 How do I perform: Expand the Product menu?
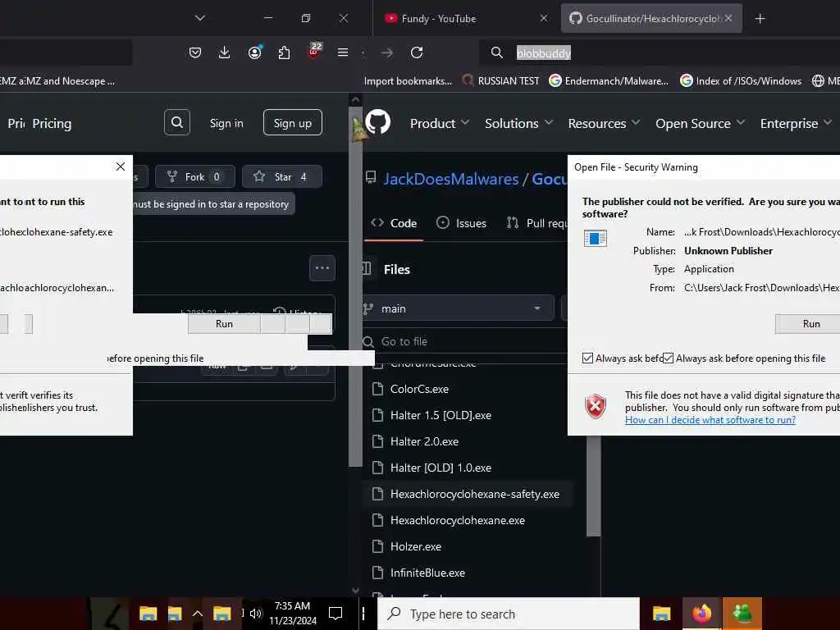click(x=440, y=123)
